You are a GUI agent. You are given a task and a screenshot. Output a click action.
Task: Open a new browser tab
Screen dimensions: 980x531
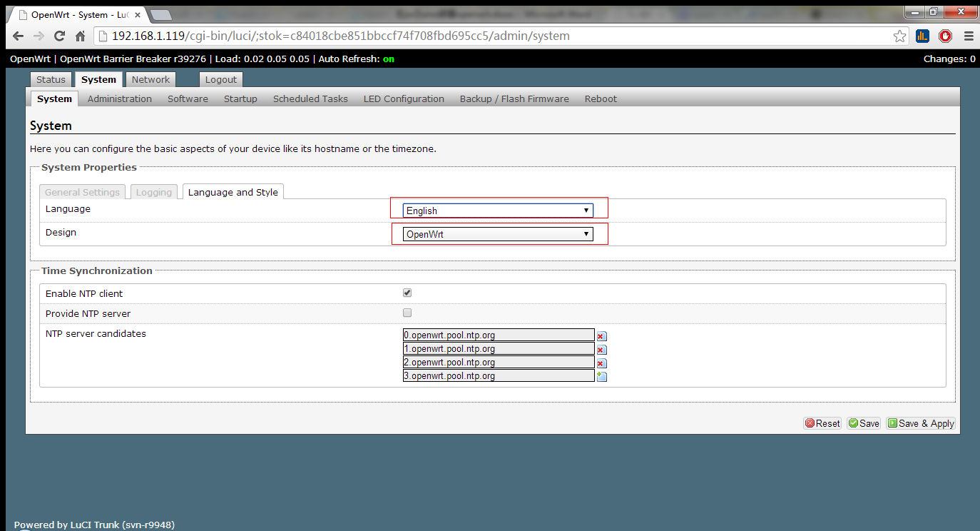pos(160,15)
